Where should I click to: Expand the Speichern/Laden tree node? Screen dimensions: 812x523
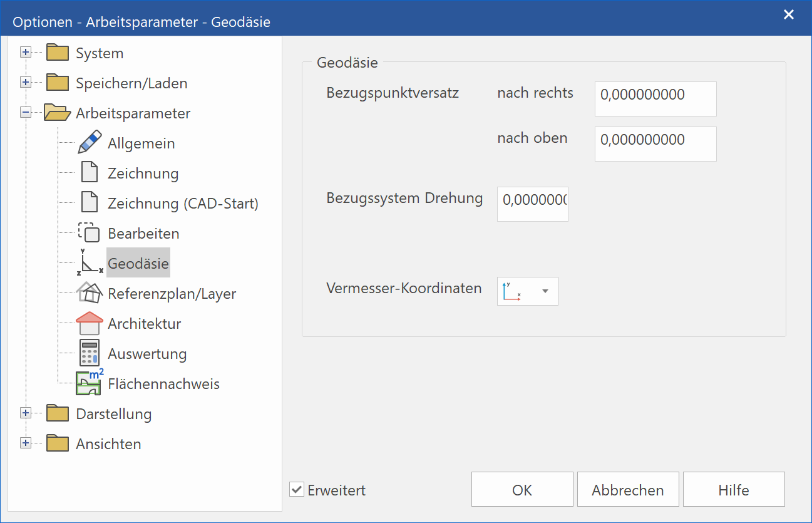[x=26, y=83]
